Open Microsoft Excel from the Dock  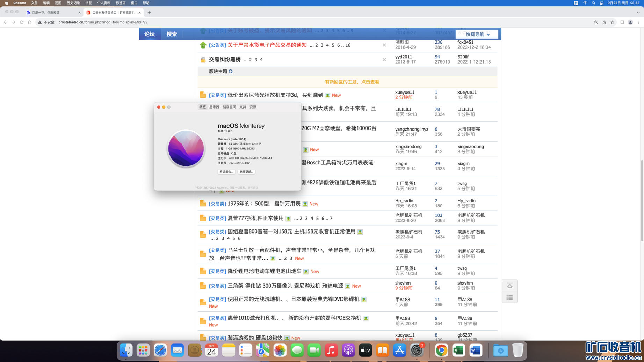click(458, 350)
